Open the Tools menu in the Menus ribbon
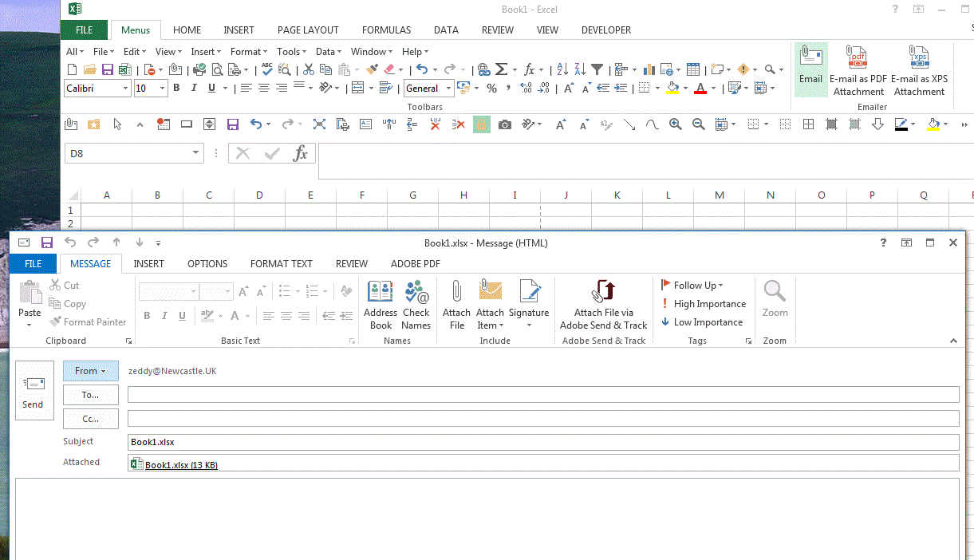This screenshot has width=974, height=560. pos(289,51)
